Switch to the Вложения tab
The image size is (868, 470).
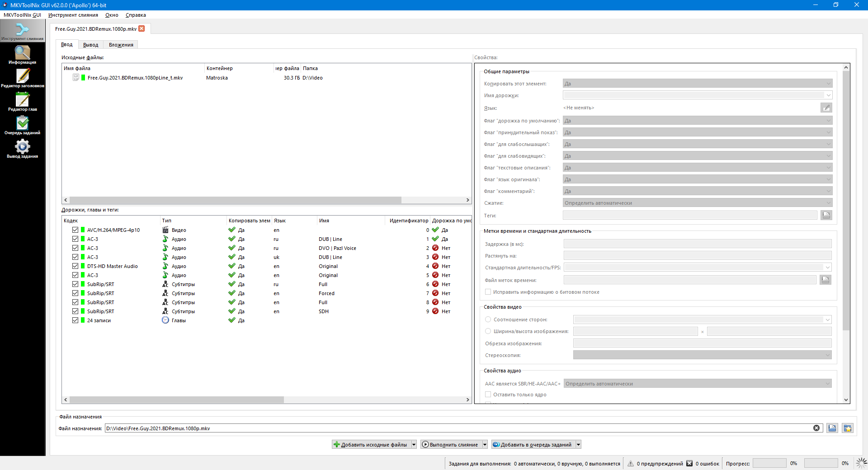pos(121,45)
